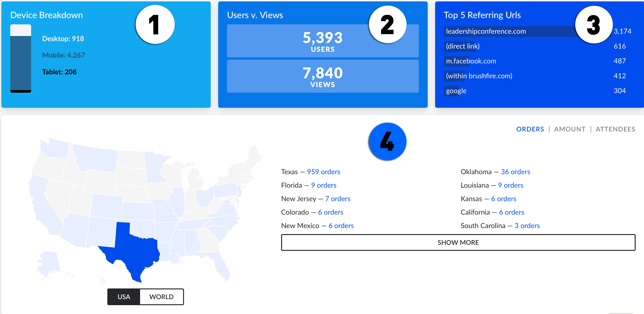Click the number 1 circle badge
This screenshot has width=644, height=314.
(x=155, y=24)
